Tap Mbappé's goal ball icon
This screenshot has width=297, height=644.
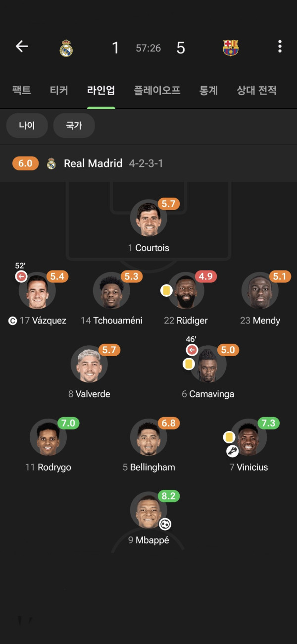point(165,524)
